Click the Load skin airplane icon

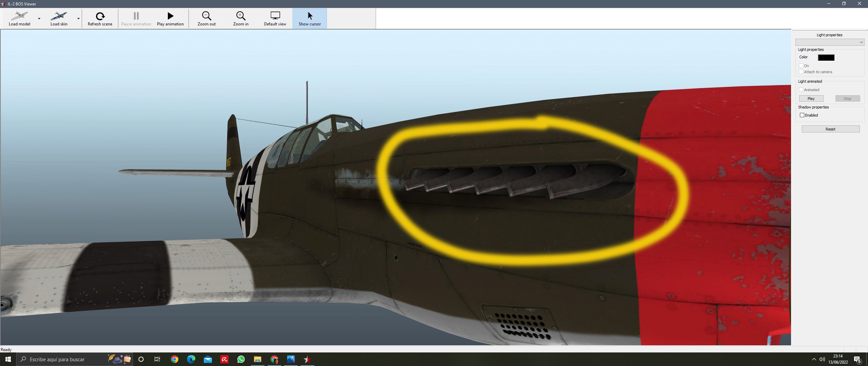[59, 16]
